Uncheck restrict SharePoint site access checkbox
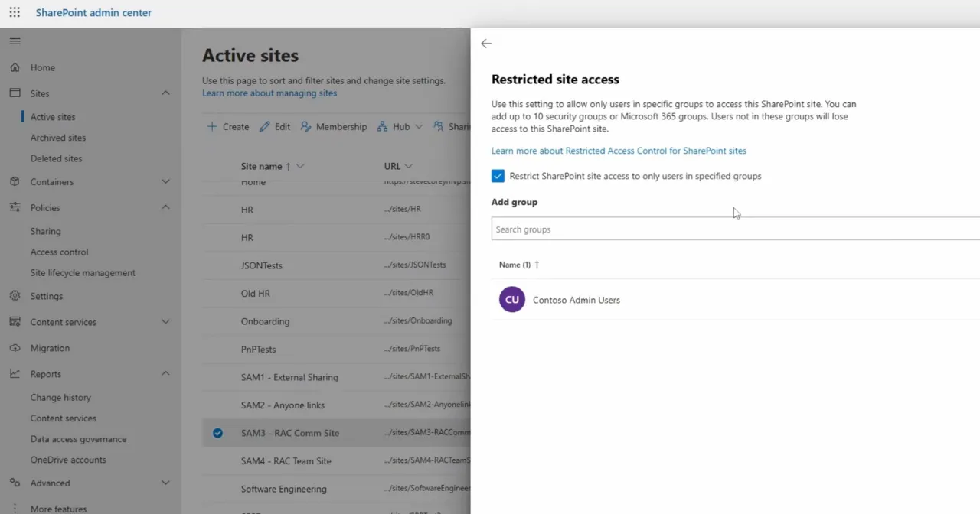The height and width of the screenshot is (514, 980). [x=498, y=175]
